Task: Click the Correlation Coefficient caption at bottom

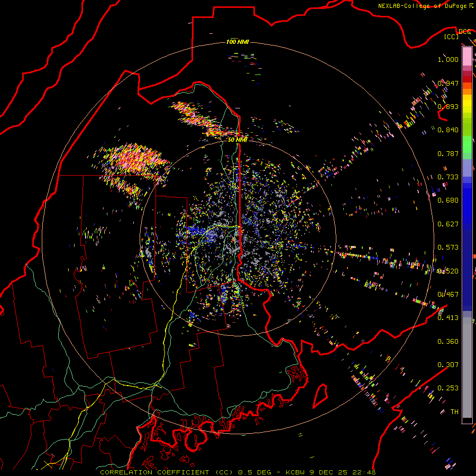Action: click(x=238, y=472)
